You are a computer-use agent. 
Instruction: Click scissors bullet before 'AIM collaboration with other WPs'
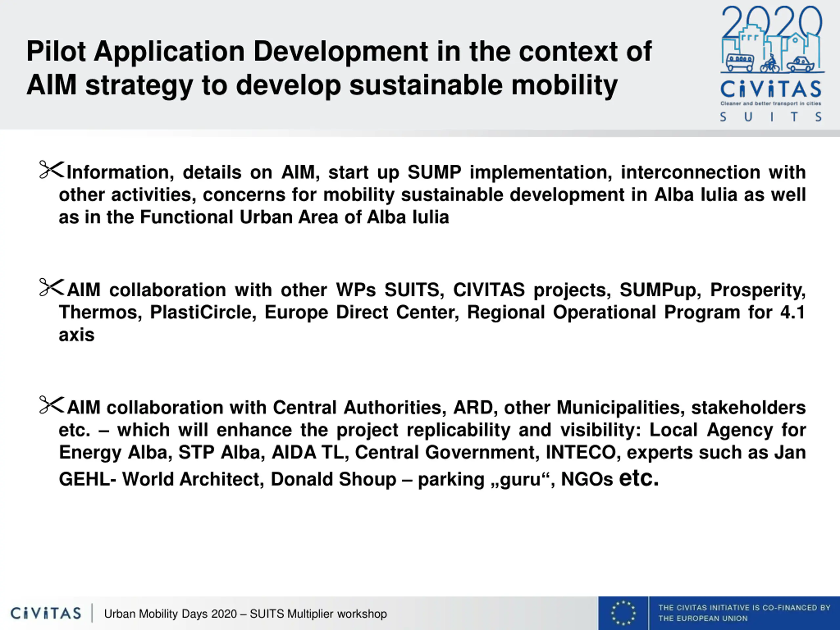click(x=52, y=287)
